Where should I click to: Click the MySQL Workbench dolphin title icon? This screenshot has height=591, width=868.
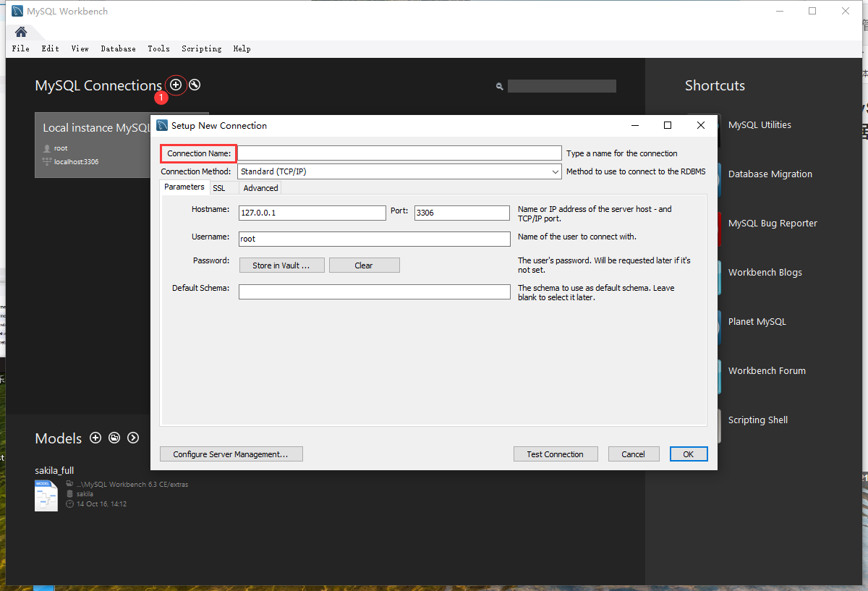coord(17,12)
